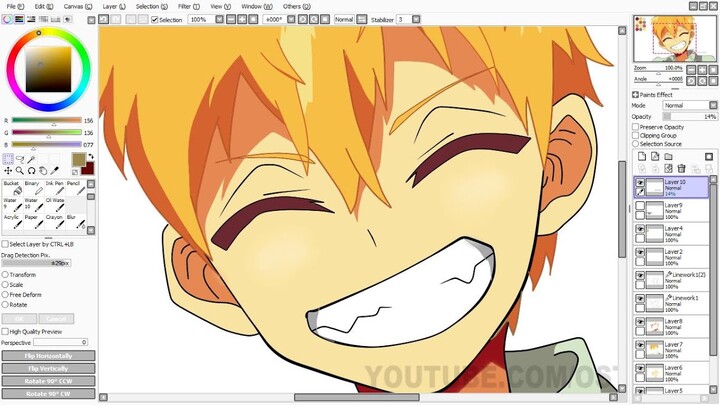Image resolution: width=720 pixels, height=405 pixels.
Task: Show the RGB slider panel icon
Action: pyautogui.click(x=19, y=19)
